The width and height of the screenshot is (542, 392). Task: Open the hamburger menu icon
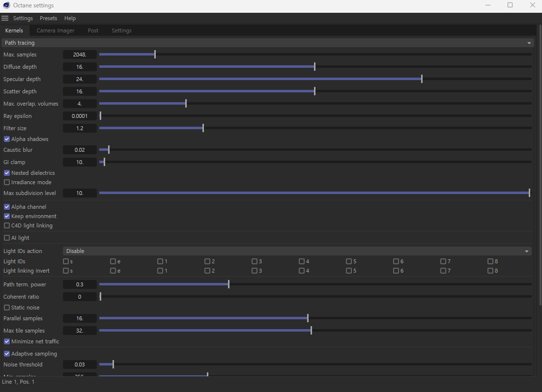pos(5,18)
